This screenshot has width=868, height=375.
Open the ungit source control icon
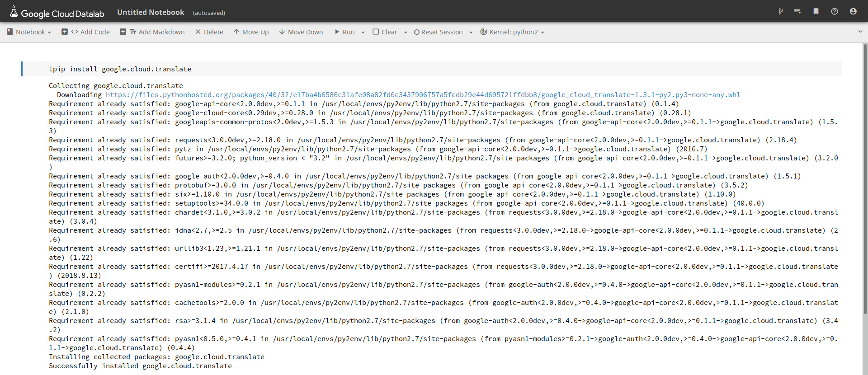tap(780, 11)
